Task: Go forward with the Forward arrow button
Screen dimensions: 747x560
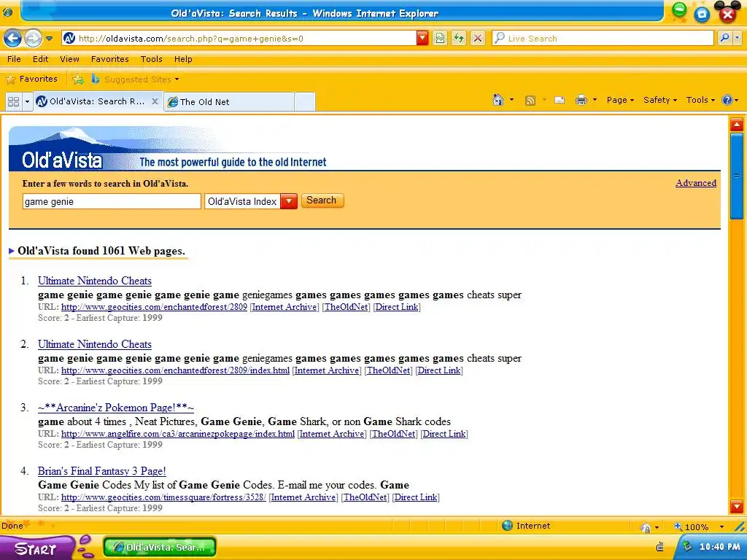Action: pos(33,38)
